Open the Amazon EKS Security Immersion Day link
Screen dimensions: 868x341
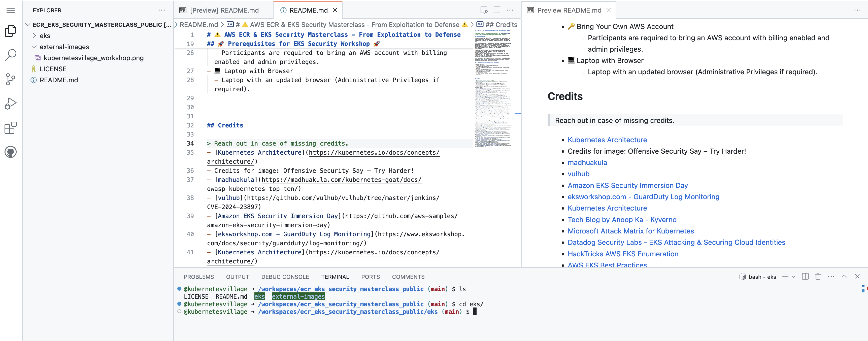[x=627, y=185]
